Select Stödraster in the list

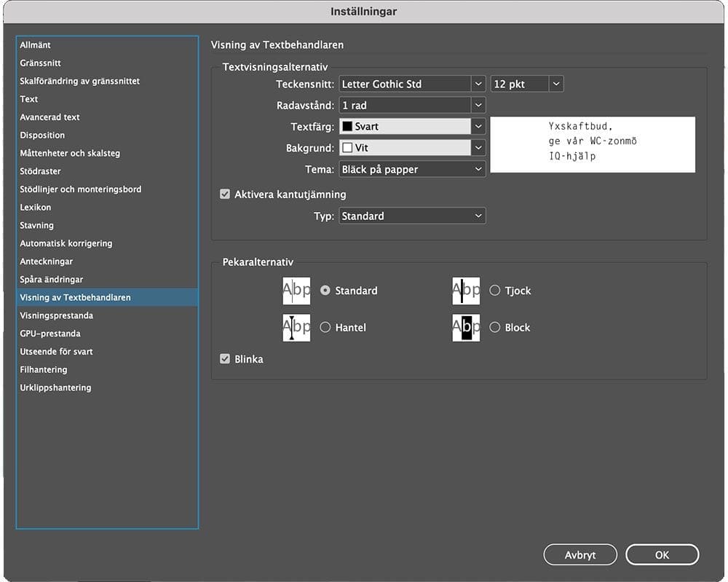coord(107,171)
